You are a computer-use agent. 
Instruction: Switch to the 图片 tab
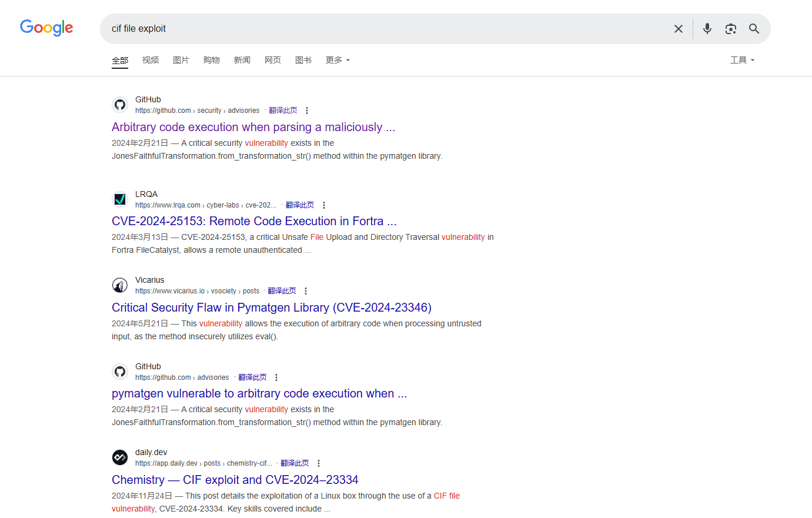point(181,60)
